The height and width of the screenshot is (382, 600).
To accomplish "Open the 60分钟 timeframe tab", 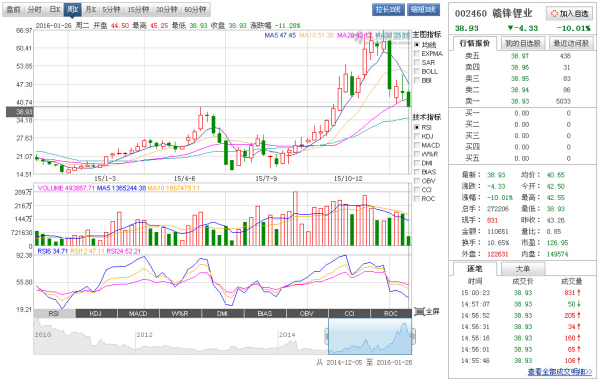I will click(x=196, y=10).
